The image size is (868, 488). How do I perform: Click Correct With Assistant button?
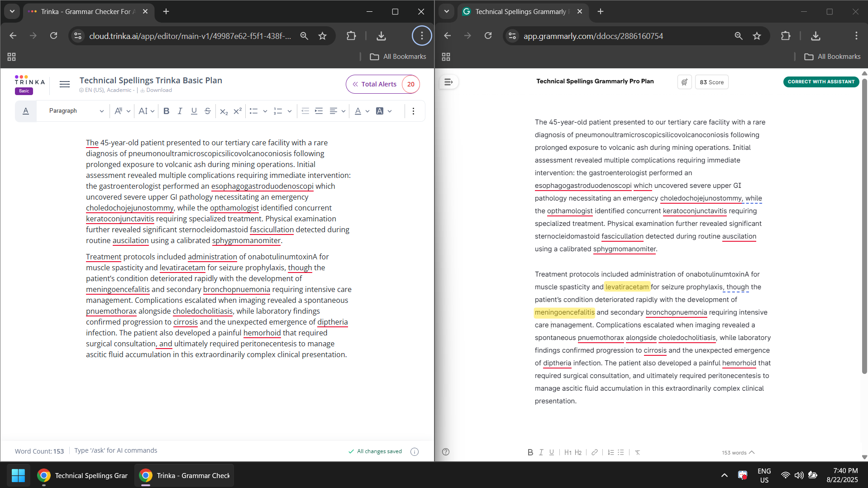[x=821, y=82]
